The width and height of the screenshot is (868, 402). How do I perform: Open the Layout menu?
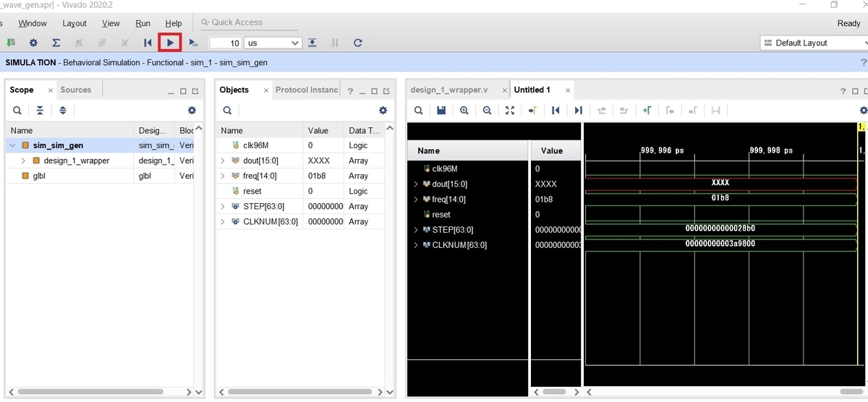point(75,23)
